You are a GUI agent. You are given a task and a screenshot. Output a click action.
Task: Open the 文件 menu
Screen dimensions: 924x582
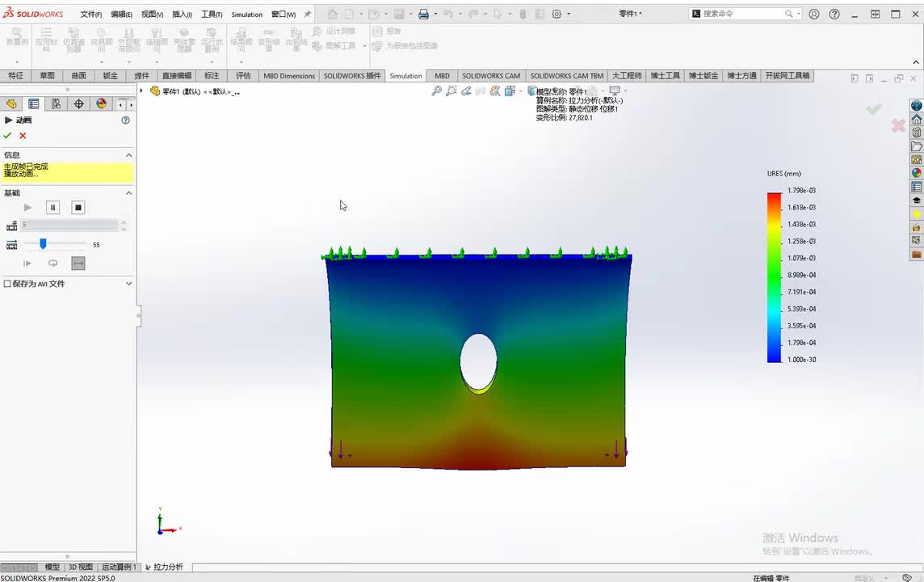(90, 15)
